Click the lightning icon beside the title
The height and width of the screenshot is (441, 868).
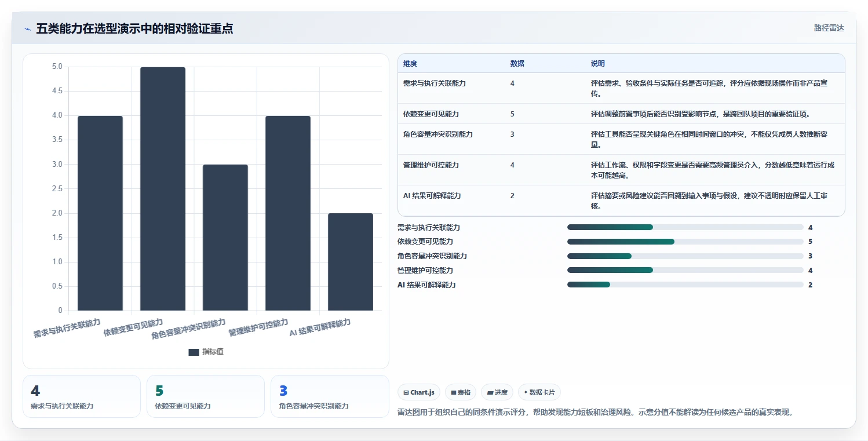pyautogui.click(x=28, y=28)
